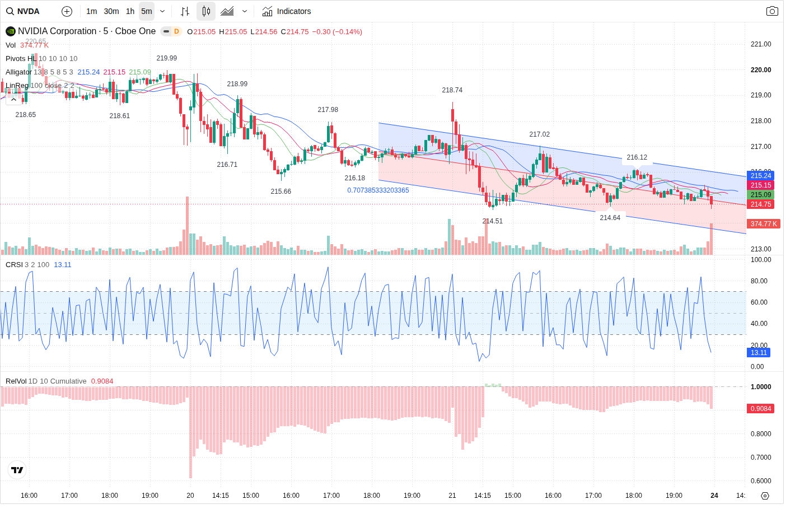The width and height of the screenshot is (795, 532).
Task: Expand chart style options dropdown
Action: pyautogui.click(x=245, y=11)
